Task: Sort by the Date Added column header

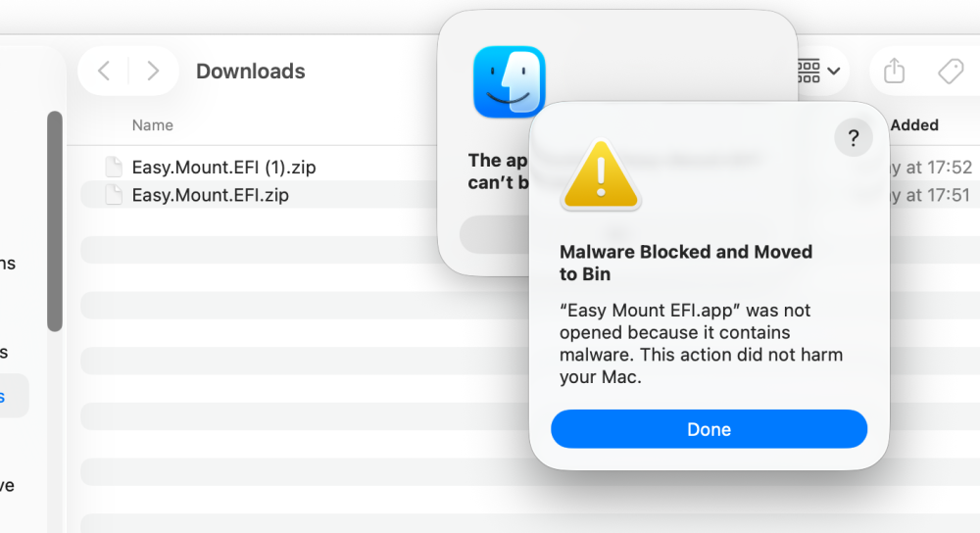Action: [914, 125]
